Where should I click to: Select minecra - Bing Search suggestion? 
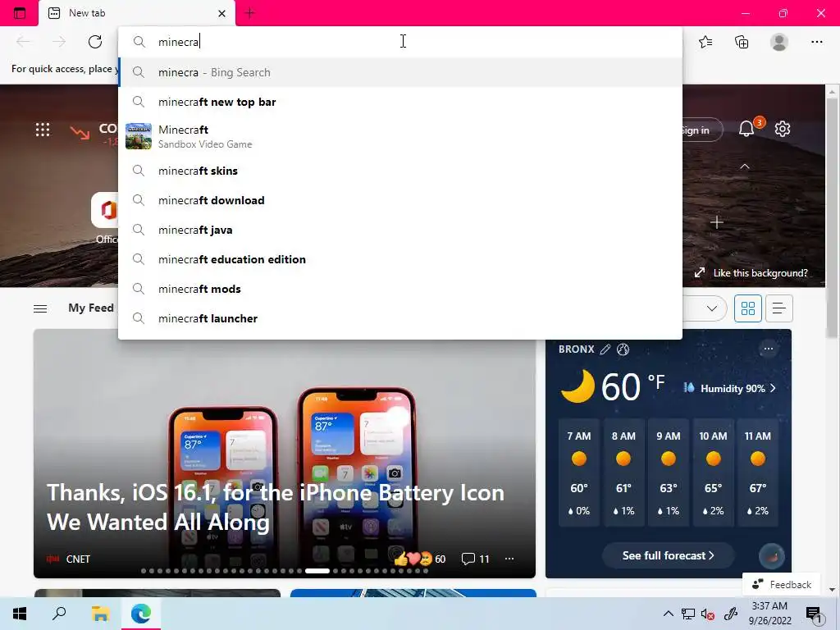click(400, 72)
